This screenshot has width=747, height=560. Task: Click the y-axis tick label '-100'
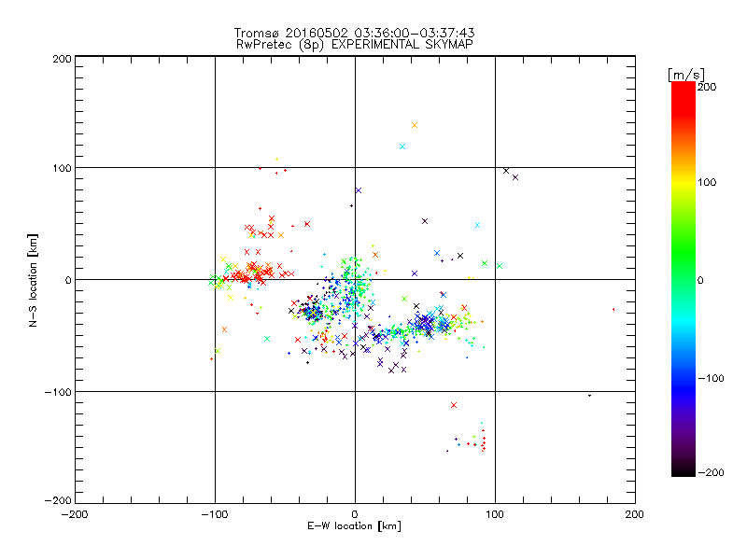[58, 392]
